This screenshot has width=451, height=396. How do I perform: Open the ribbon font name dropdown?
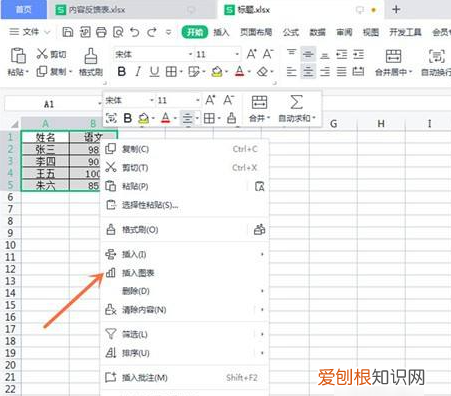click(x=190, y=54)
